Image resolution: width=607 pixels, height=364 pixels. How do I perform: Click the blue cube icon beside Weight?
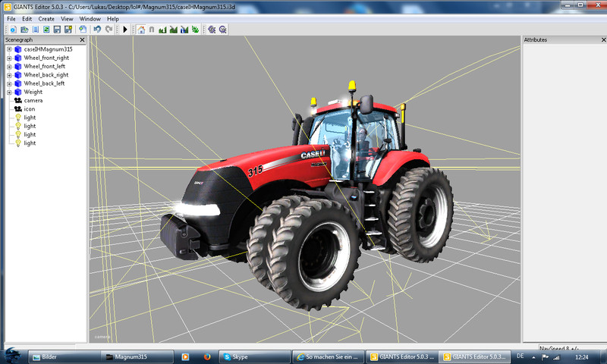17,92
